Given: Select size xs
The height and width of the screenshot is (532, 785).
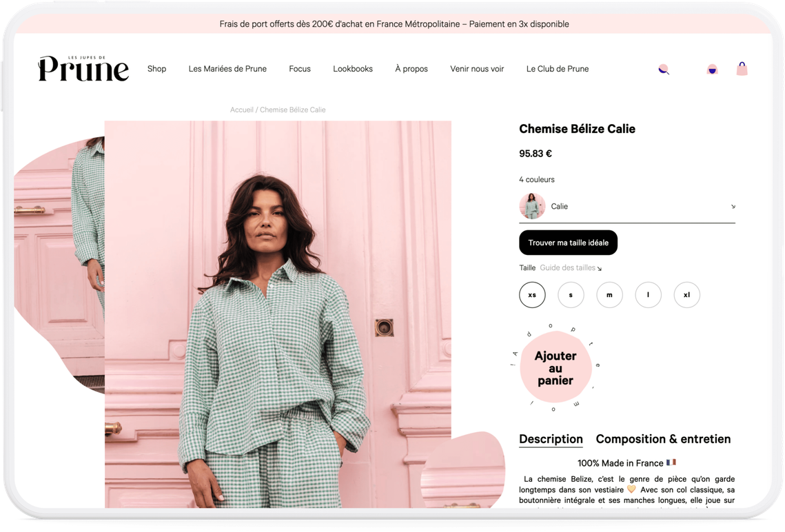Looking at the screenshot, I should [x=532, y=295].
